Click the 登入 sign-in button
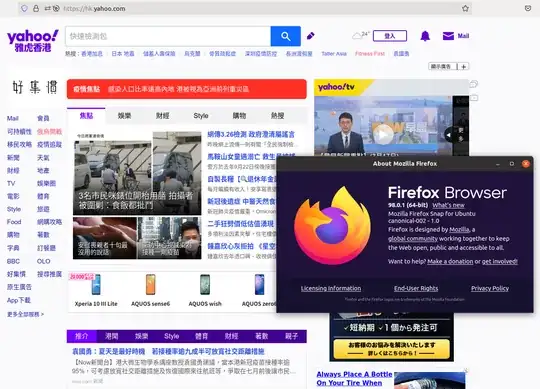The image size is (540, 389). tap(390, 36)
